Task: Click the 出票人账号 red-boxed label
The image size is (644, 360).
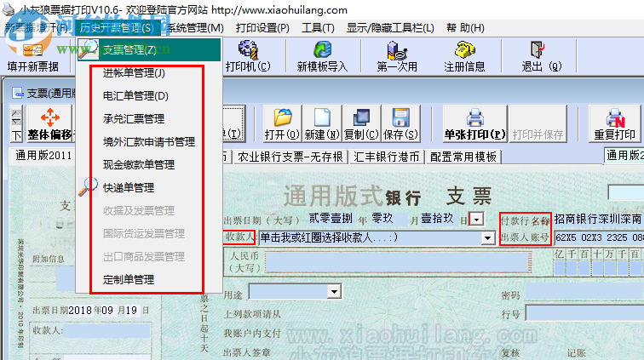Action: click(x=525, y=237)
